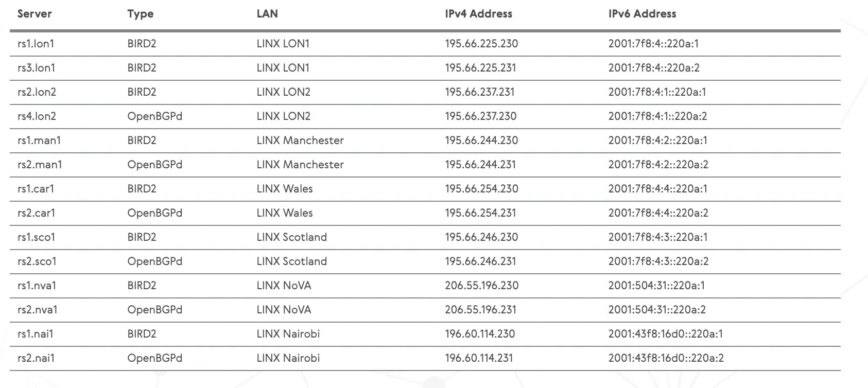Screen dimensions: 868x388
Task: Select OpenBGPd type in rs4.lon2 row
Action: tap(154, 116)
